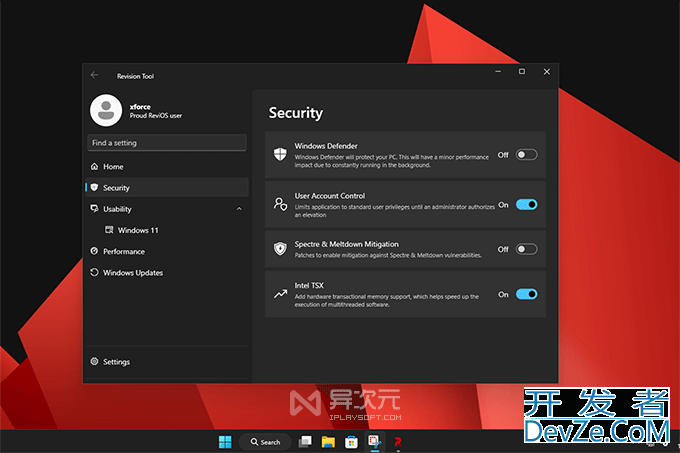Open the Windows Start menu

click(x=225, y=442)
